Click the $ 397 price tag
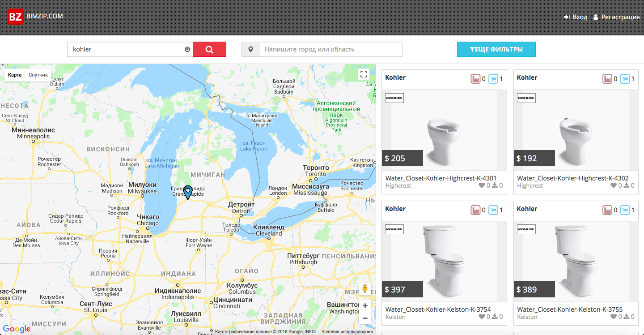Viewport: 644px width, 335px height. pos(402,289)
